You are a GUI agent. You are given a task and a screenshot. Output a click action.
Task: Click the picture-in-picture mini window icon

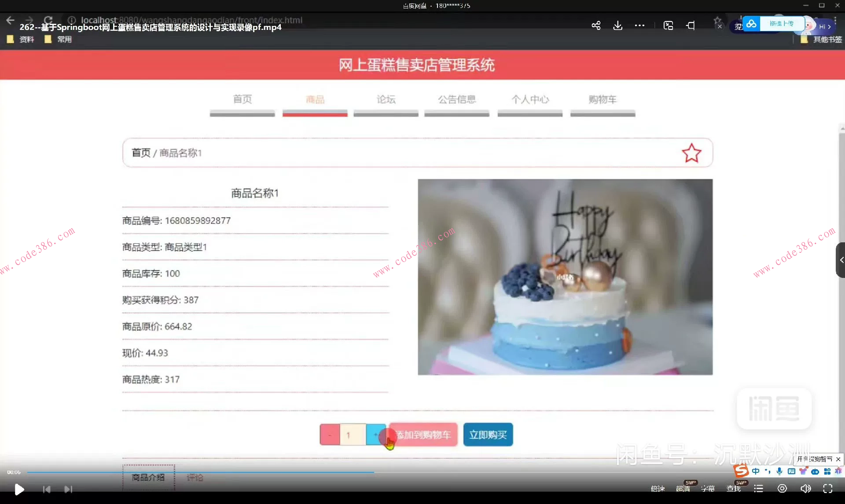[x=668, y=26]
